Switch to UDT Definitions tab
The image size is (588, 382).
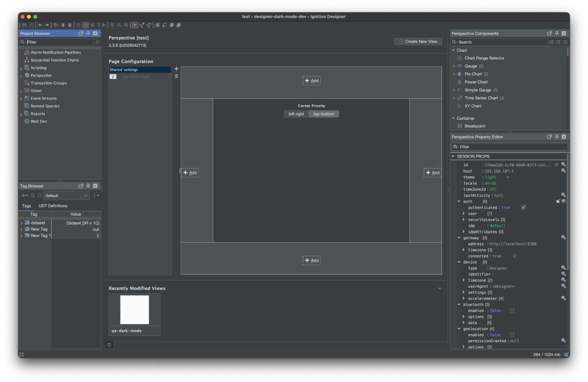point(53,206)
